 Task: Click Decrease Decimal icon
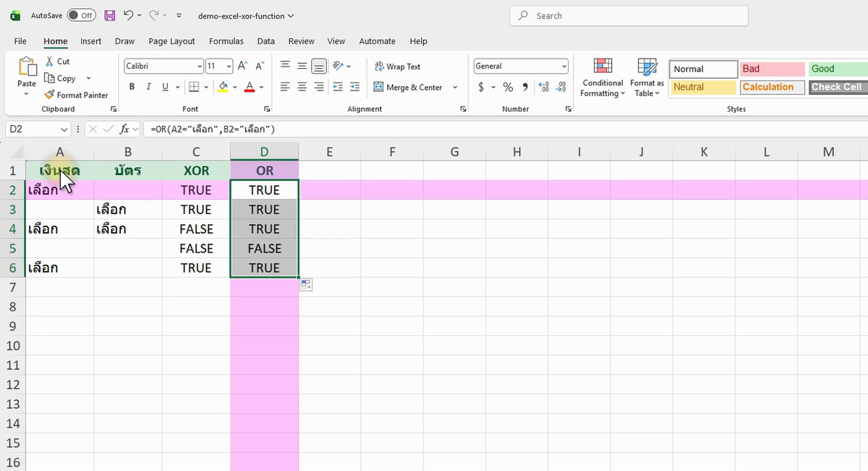[x=561, y=87]
